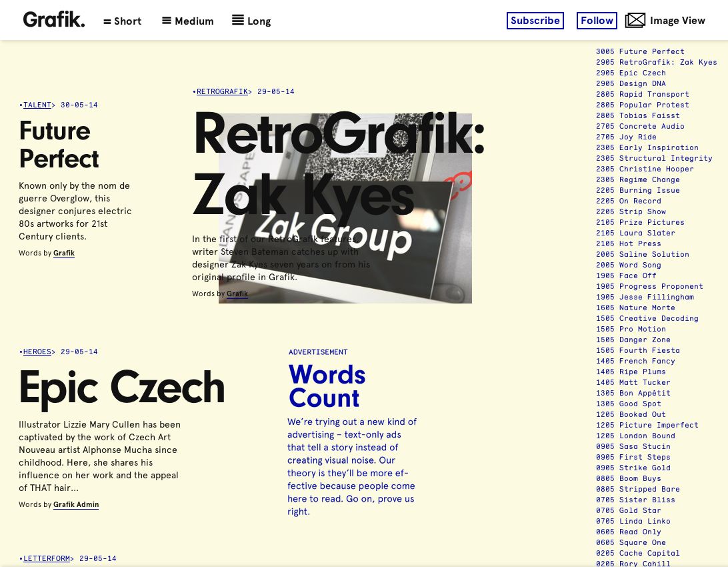This screenshot has width=728, height=567.
Task: Open 1505 Danger Zone in sidebar
Action: coord(633,340)
